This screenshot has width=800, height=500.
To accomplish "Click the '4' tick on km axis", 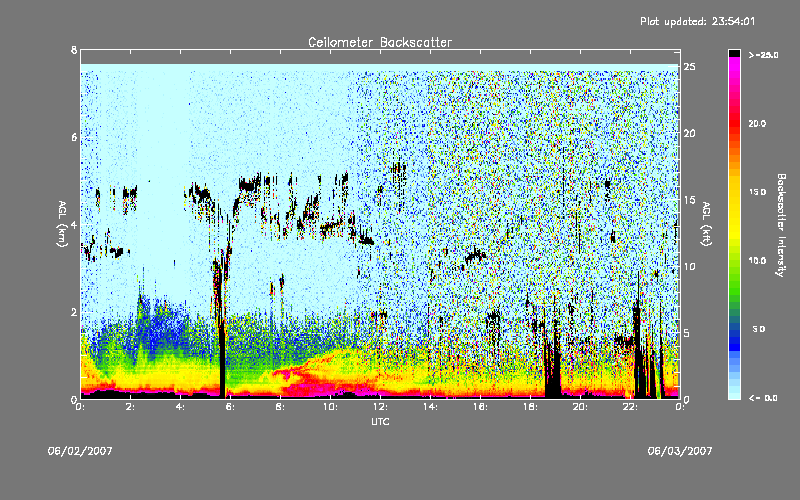I will pyautogui.click(x=74, y=224).
